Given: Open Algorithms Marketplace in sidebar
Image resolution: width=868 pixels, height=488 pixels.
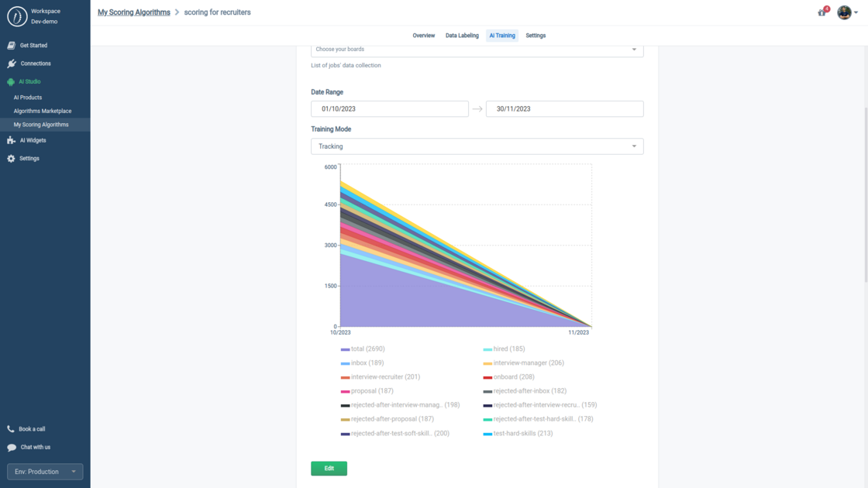Looking at the screenshot, I should (x=43, y=112).
